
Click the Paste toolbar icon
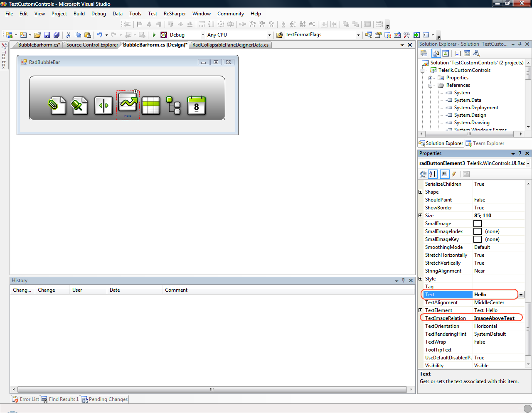point(87,35)
